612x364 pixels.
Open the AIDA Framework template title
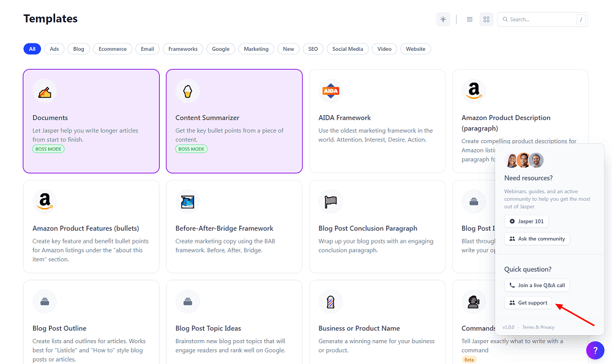tap(345, 118)
